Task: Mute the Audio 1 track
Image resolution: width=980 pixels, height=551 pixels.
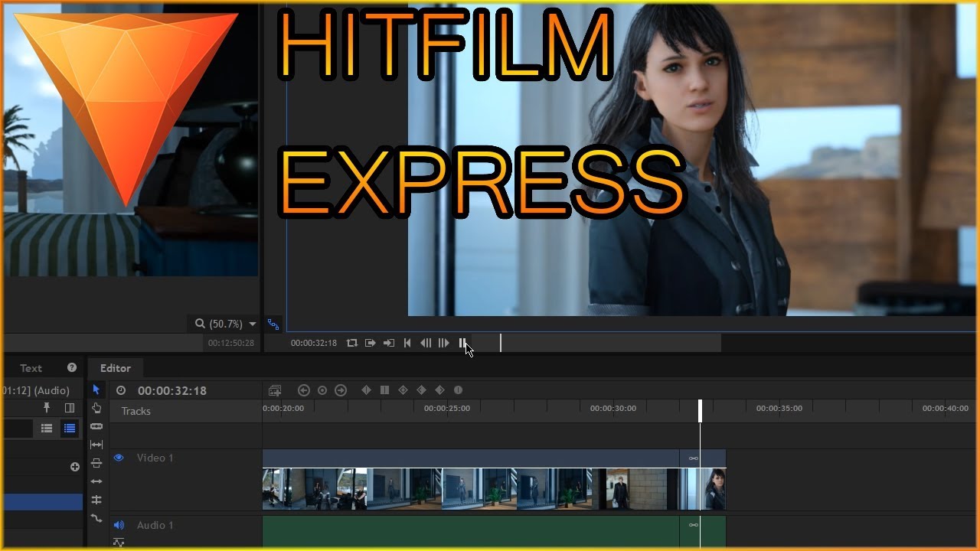Action: tap(119, 525)
